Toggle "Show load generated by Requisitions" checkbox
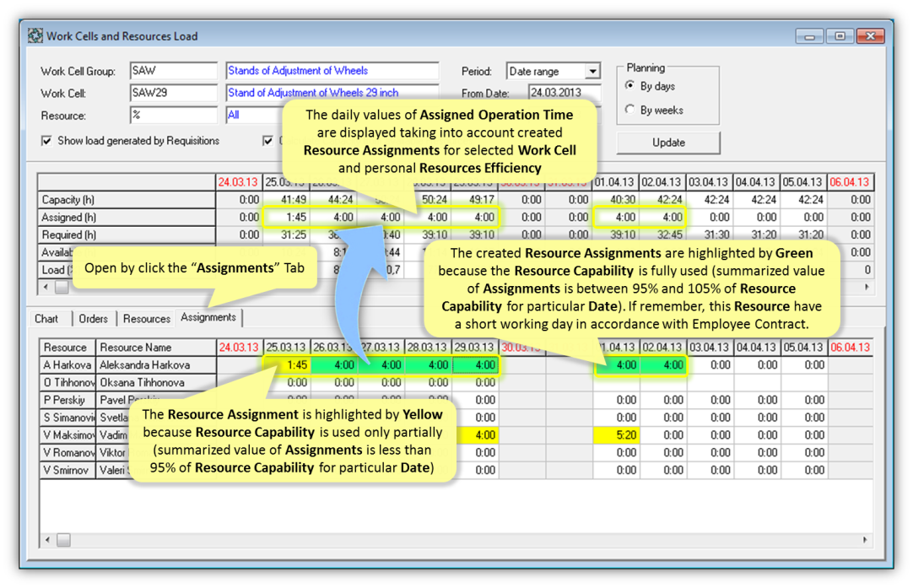This screenshot has width=913, height=588. (47, 141)
